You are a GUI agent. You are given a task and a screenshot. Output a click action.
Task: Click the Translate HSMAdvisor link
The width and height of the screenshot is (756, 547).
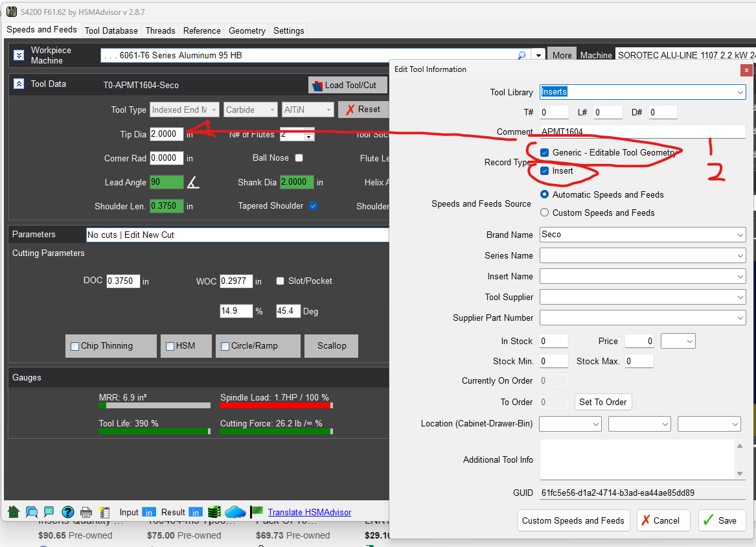point(309,512)
